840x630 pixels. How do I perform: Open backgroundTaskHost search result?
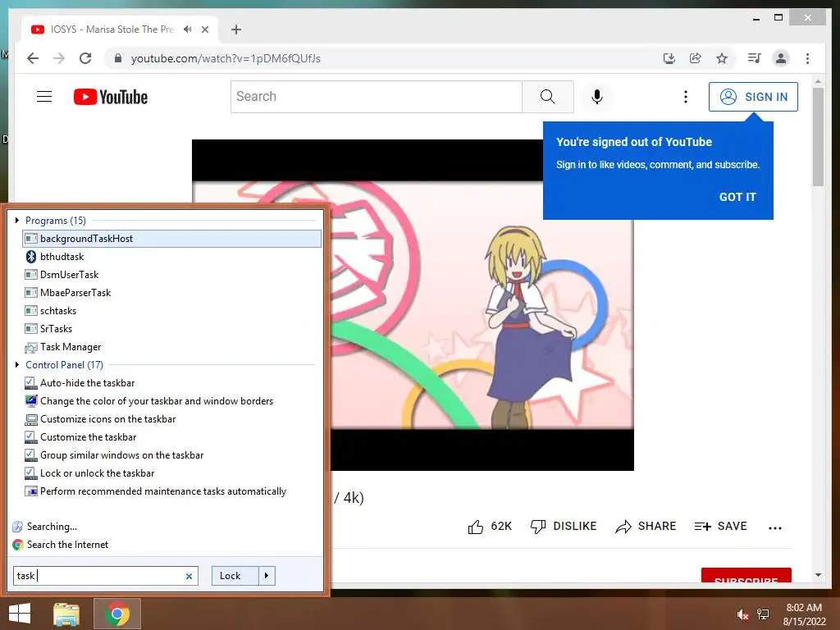point(171,239)
